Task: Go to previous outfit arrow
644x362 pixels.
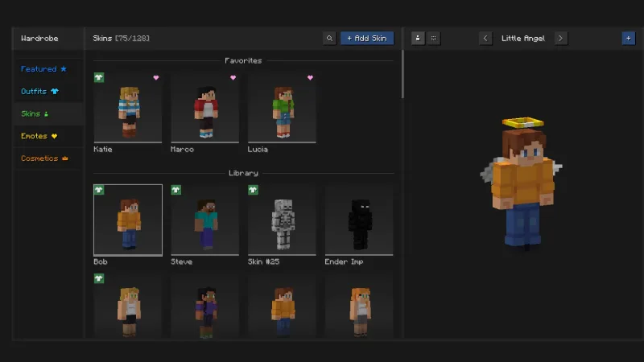Action: coord(485,38)
